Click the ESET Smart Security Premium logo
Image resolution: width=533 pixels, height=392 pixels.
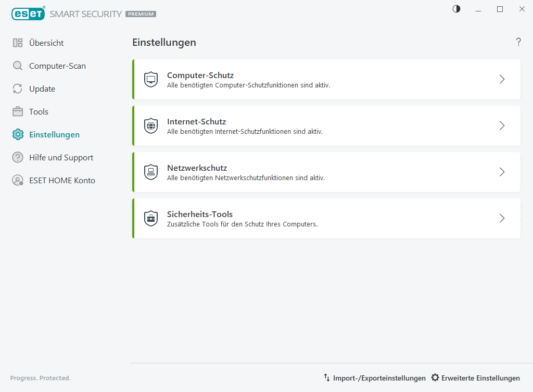[83, 14]
